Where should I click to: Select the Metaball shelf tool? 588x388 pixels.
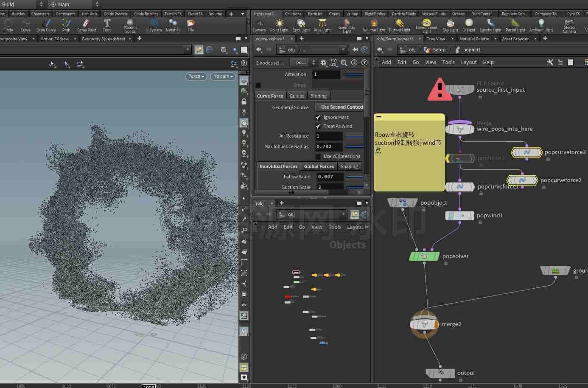click(x=173, y=25)
